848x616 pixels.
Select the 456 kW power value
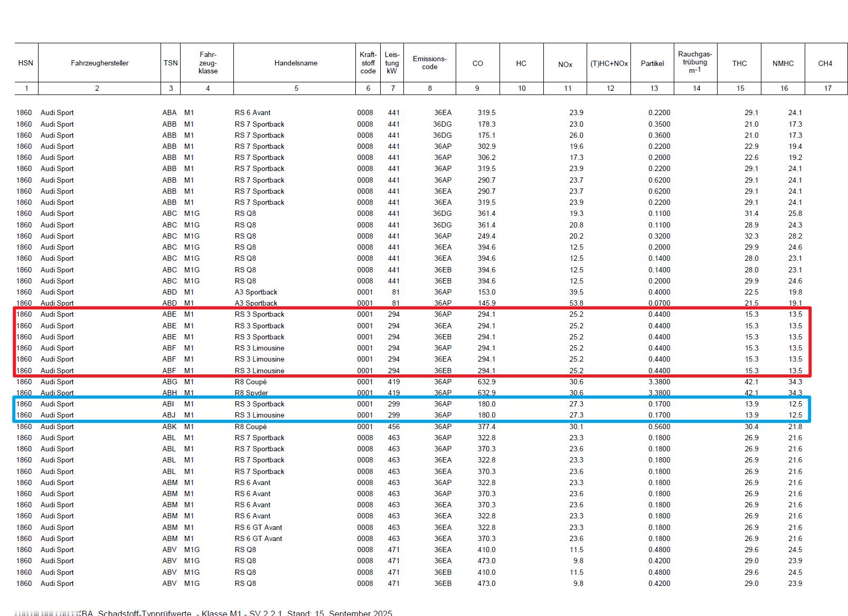point(394,427)
